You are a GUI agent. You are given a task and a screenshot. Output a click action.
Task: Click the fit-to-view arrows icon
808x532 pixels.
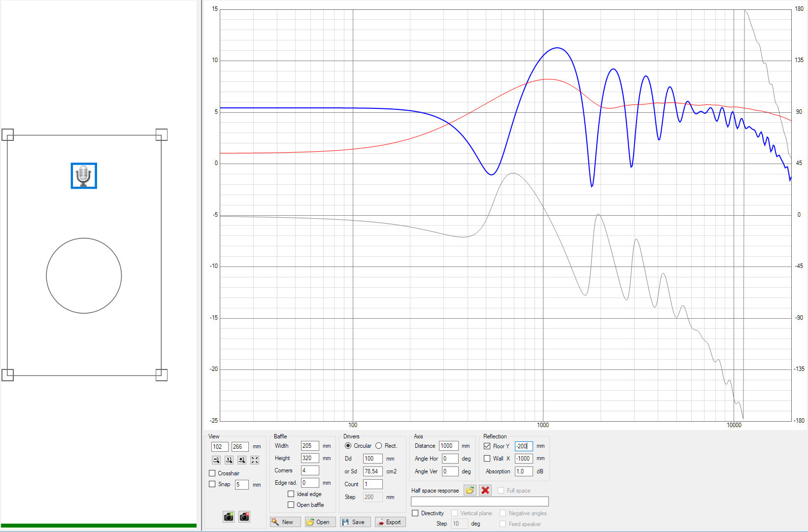pyautogui.click(x=254, y=460)
